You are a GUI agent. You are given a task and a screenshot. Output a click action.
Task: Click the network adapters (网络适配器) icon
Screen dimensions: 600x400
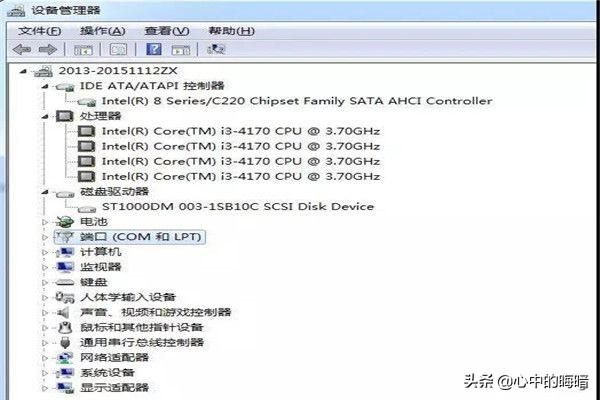coord(66,357)
